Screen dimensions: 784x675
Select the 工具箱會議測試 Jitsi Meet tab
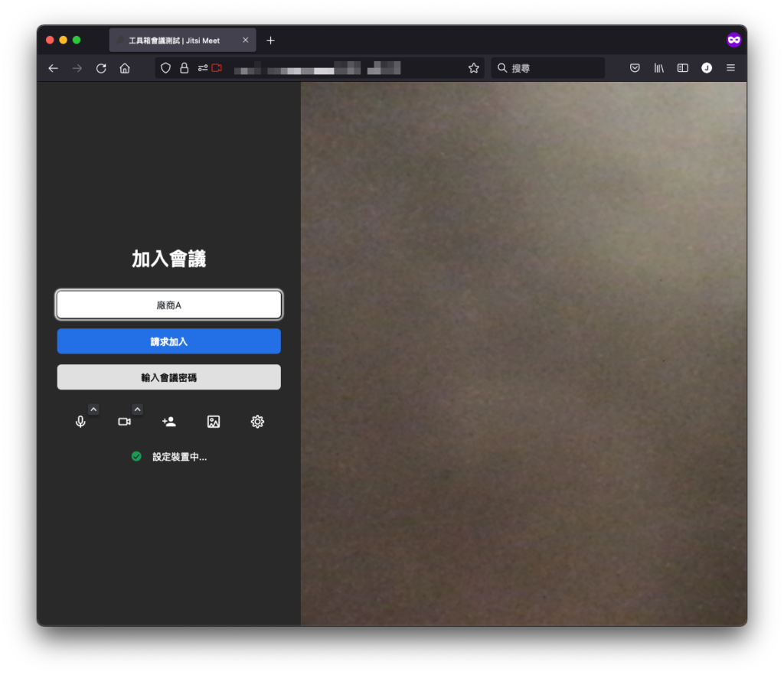tap(182, 41)
